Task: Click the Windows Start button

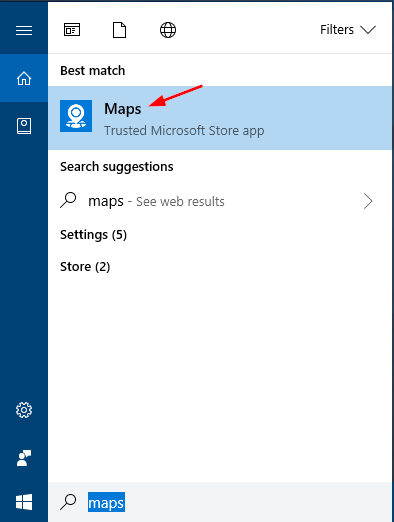Action: pos(24,502)
